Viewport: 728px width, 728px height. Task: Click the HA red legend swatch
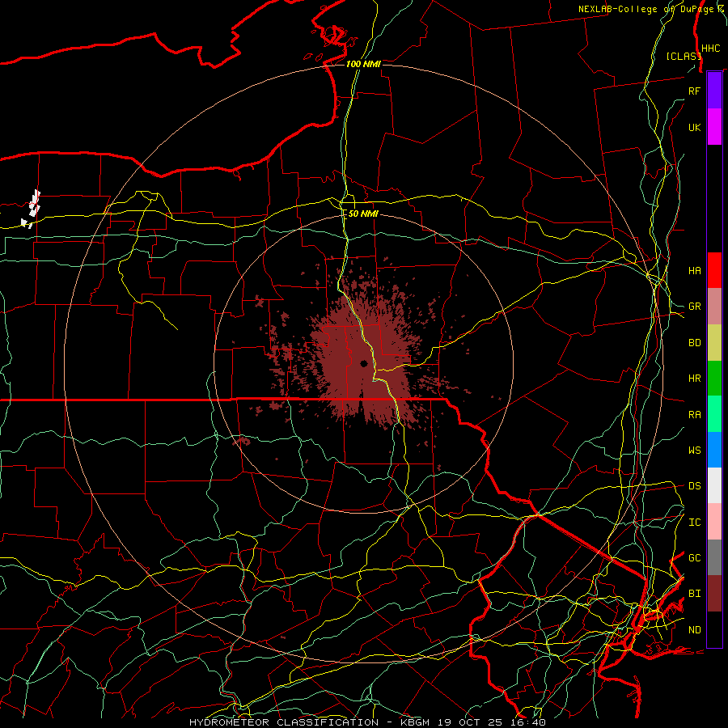(x=714, y=270)
